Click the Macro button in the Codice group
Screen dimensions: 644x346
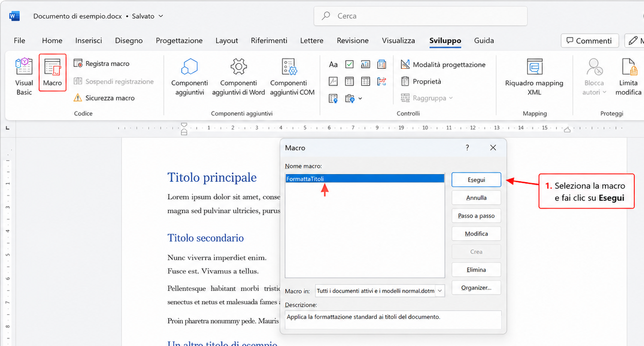[x=52, y=73]
